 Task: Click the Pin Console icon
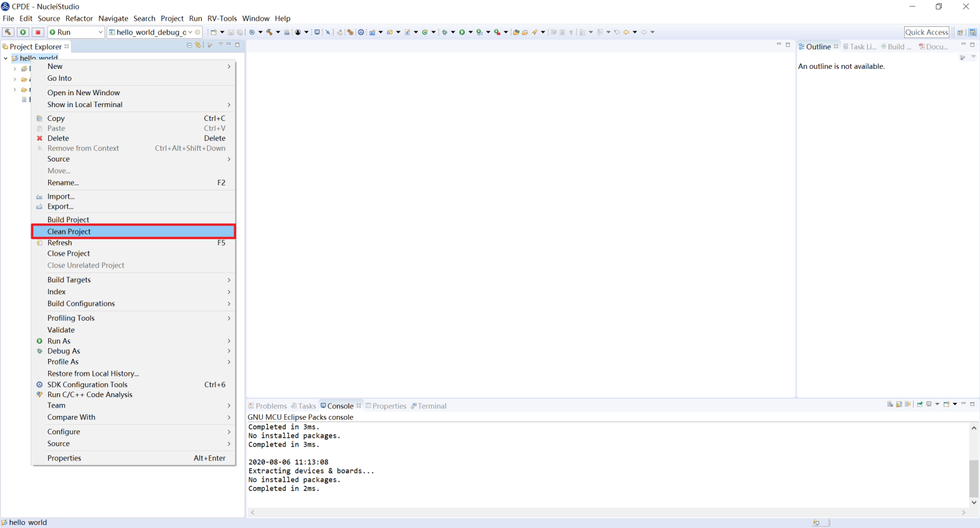[920, 404]
